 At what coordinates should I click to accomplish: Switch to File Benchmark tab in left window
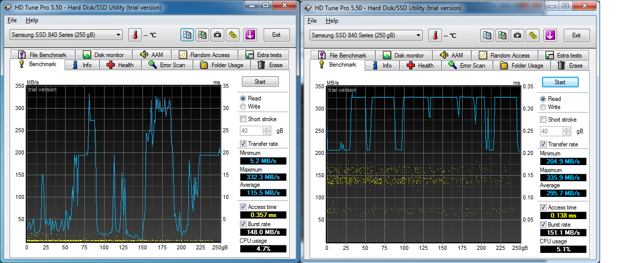pos(42,55)
